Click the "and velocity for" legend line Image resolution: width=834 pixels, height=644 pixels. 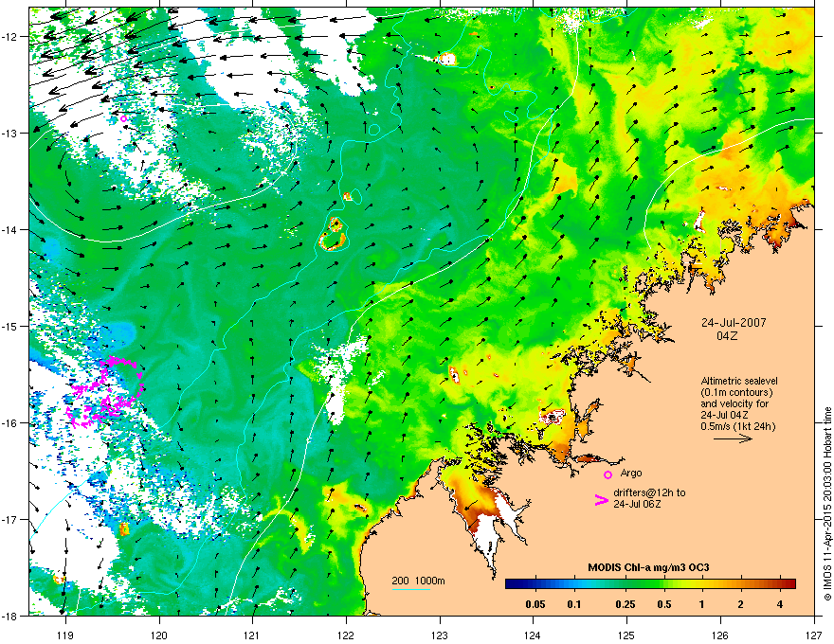[x=734, y=403]
